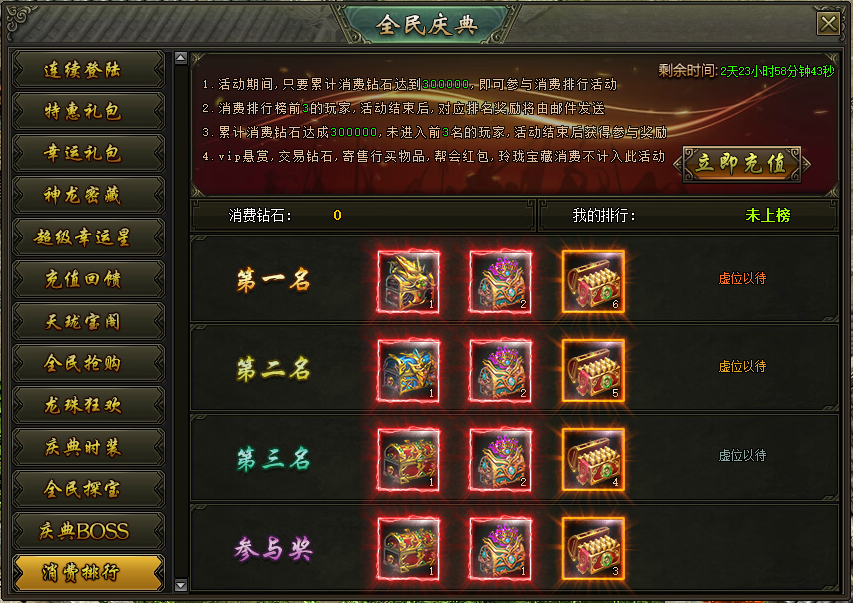Click participation prize jeweled chest icon

click(500, 549)
